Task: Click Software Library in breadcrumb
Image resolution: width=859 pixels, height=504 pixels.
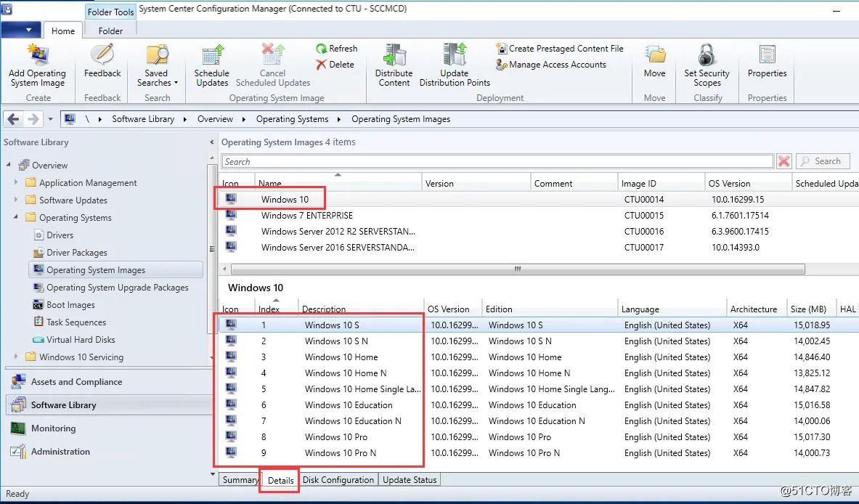Action: (143, 119)
